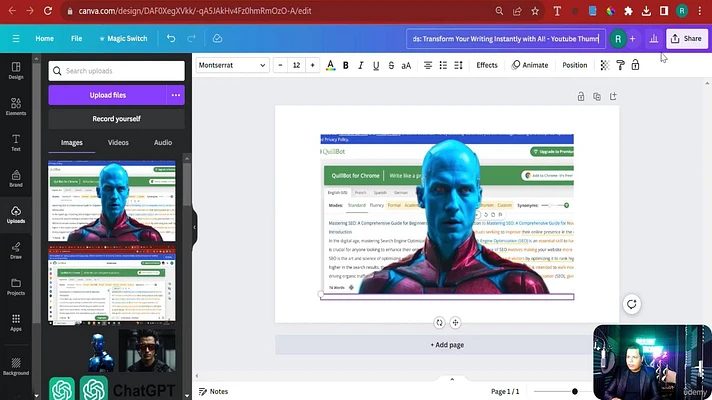
Task: Toggle italic text style
Action: (361, 65)
